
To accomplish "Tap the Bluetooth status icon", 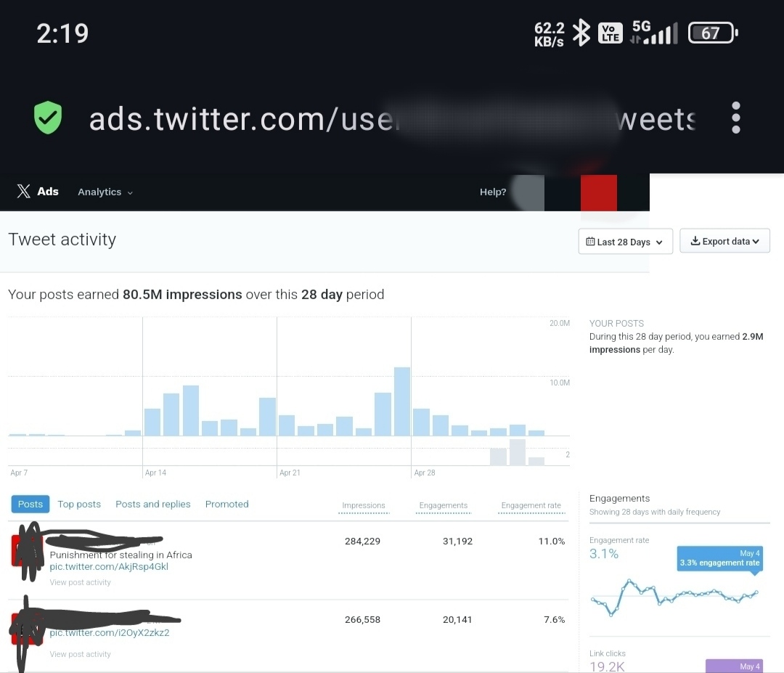I will tap(581, 33).
